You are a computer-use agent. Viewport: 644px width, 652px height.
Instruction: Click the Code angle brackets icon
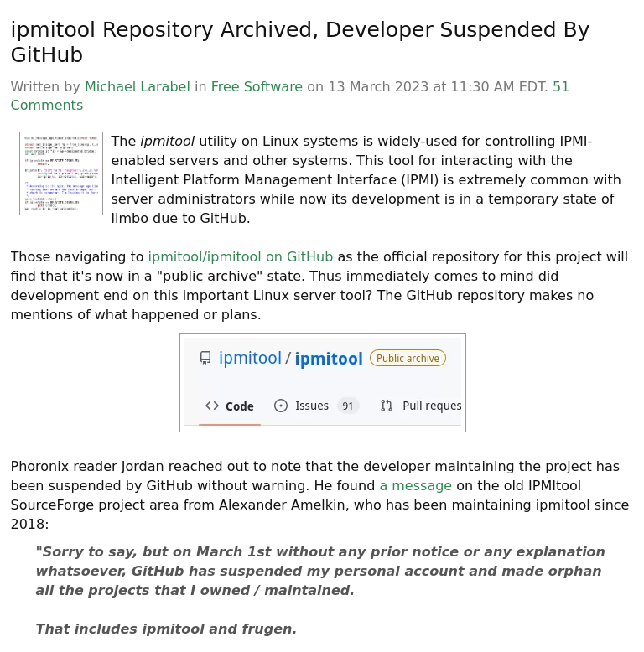(212, 406)
